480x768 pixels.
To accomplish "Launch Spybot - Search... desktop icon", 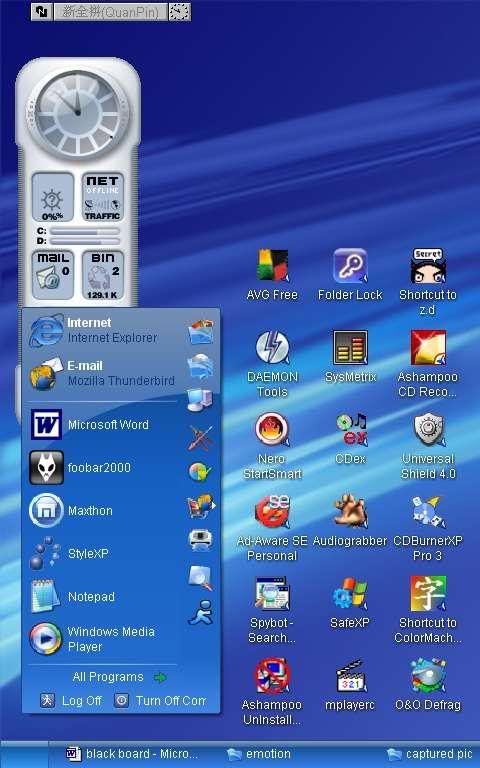I will [272, 610].
